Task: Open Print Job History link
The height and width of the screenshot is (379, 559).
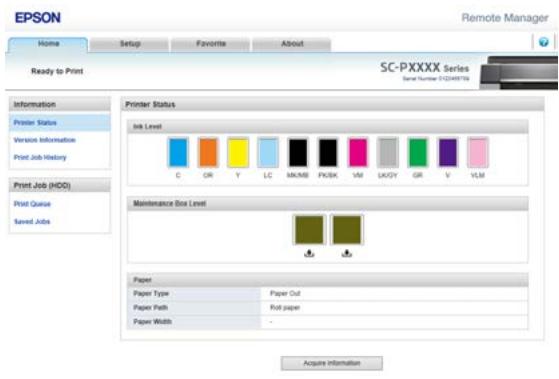Action: pyautogui.click(x=40, y=157)
